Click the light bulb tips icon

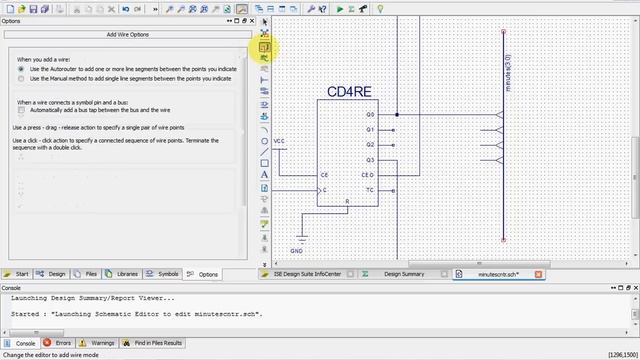tap(380, 9)
